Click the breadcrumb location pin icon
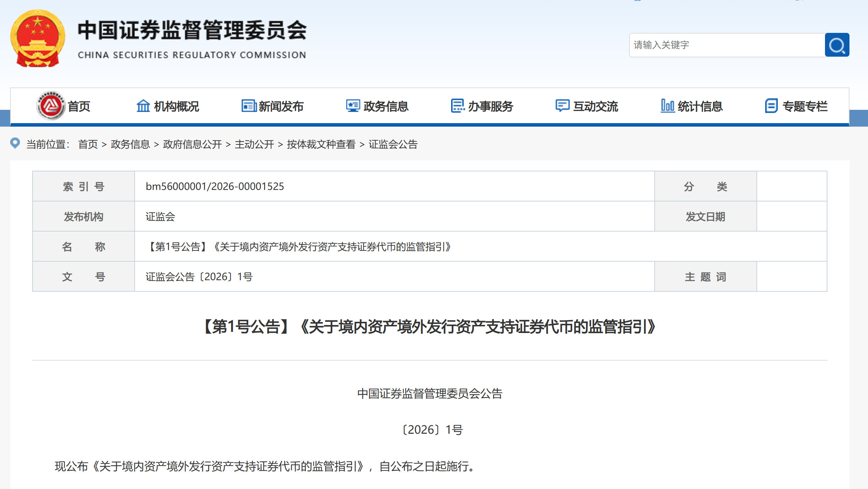This screenshot has width=868, height=489. click(x=15, y=143)
